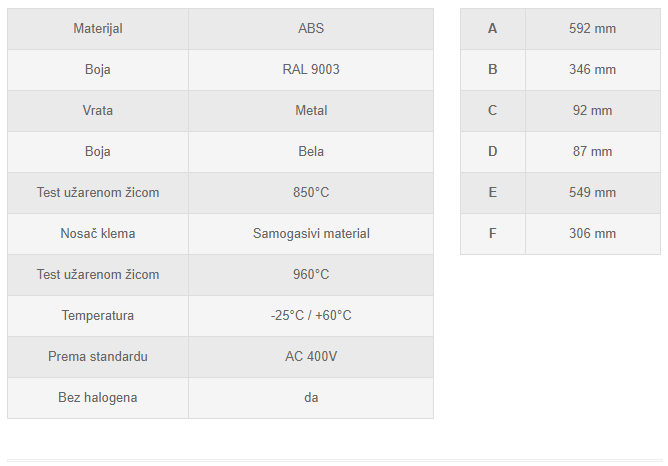Select the Vrata row label
Viewport: 668px width, 466px height.
click(x=98, y=111)
